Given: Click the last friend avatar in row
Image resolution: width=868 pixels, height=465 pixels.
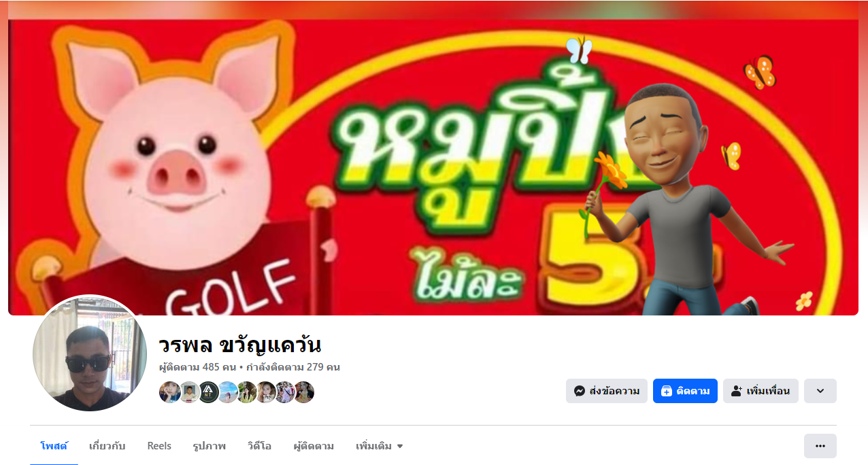Looking at the screenshot, I should (303, 392).
